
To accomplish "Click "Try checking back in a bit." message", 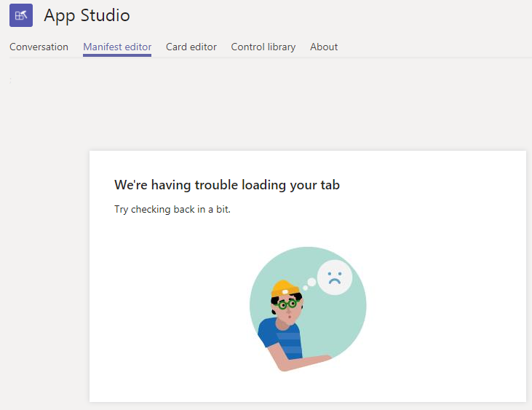I will click(172, 210).
